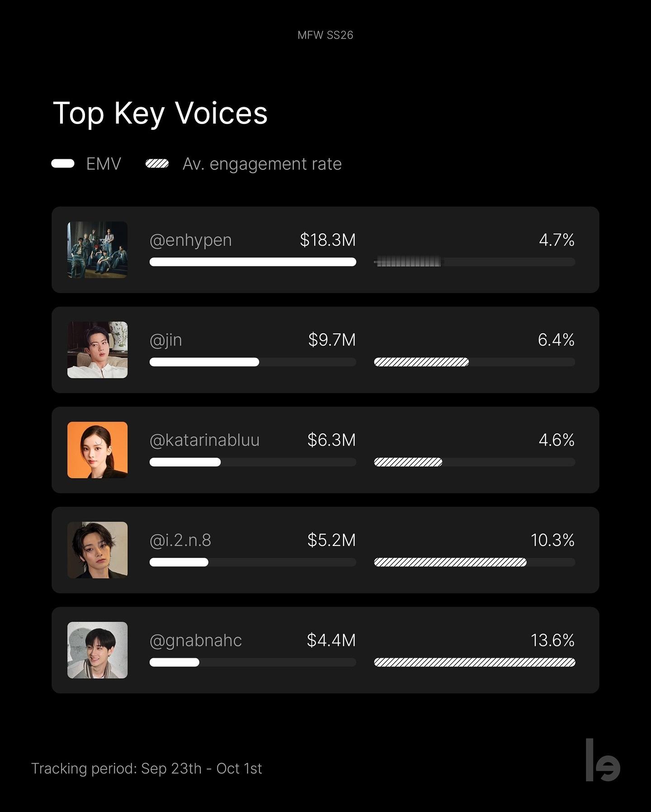Click the Top Key Voices title
This screenshot has height=812, width=651.
click(160, 113)
